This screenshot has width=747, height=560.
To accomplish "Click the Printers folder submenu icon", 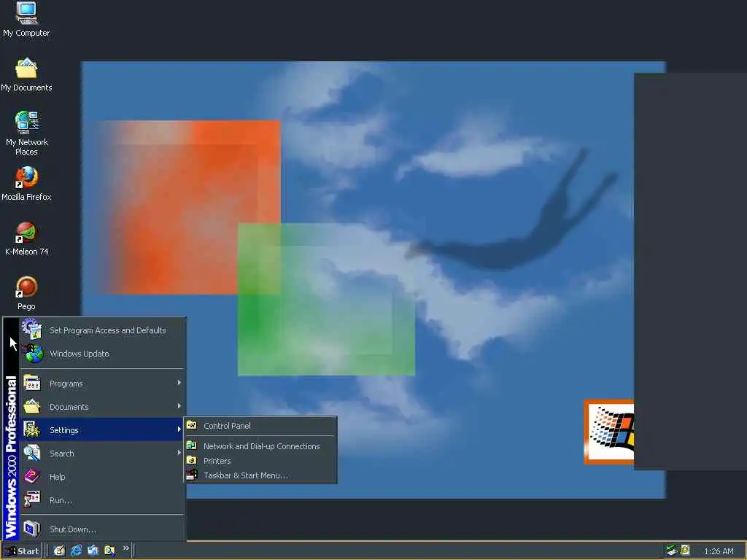I will click(192, 460).
